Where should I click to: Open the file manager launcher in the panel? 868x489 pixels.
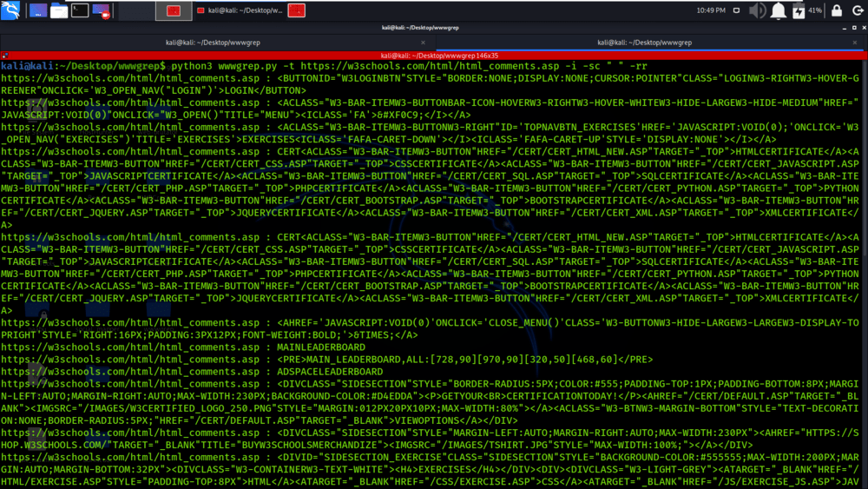[x=59, y=10]
